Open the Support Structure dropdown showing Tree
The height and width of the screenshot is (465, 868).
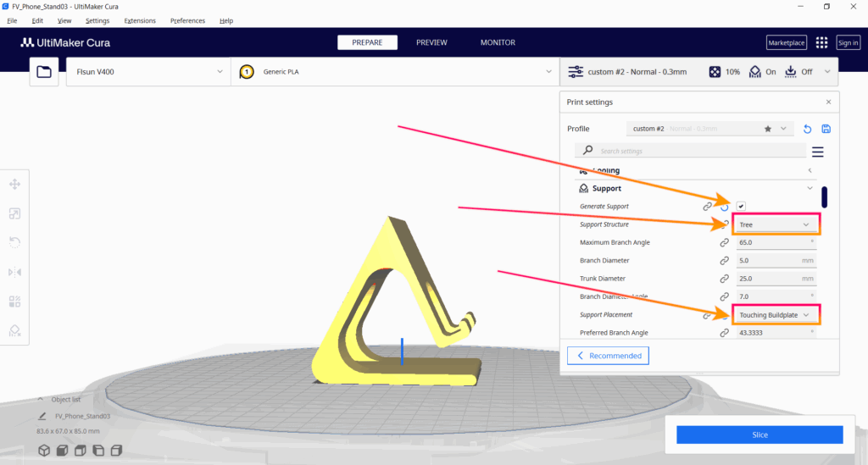(775, 224)
